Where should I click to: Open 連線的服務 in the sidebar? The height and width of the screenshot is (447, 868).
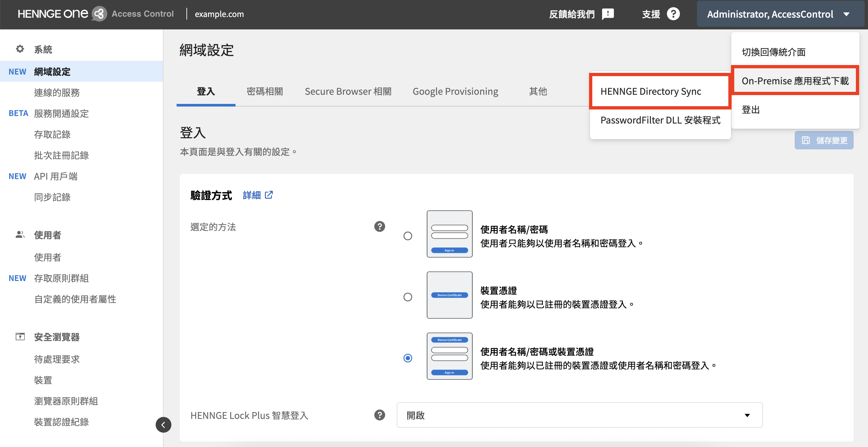57,92
